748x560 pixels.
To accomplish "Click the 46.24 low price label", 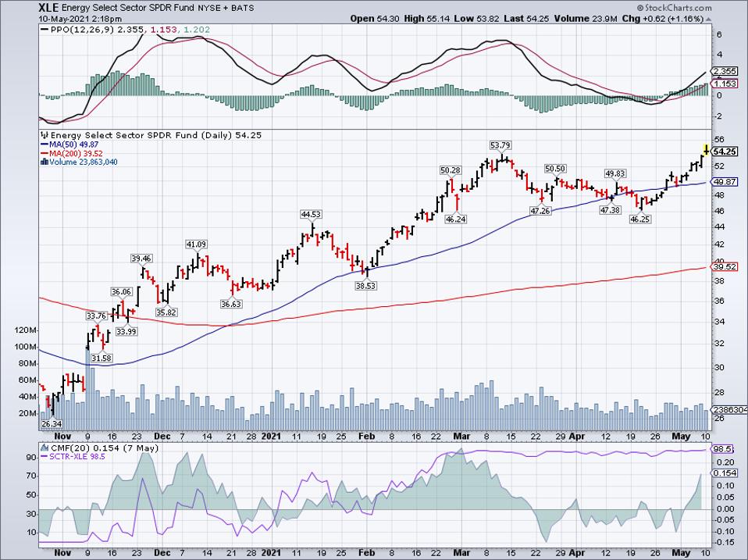I will pos(456,219).
